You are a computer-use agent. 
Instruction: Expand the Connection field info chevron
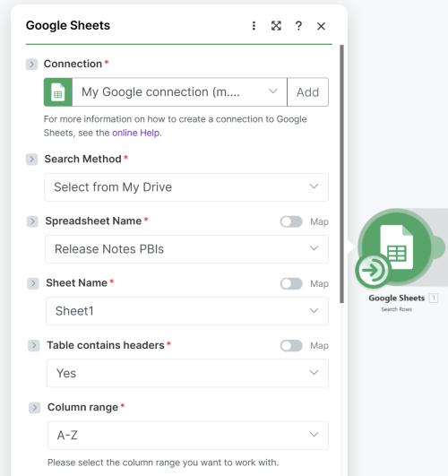tap(31, 64)
